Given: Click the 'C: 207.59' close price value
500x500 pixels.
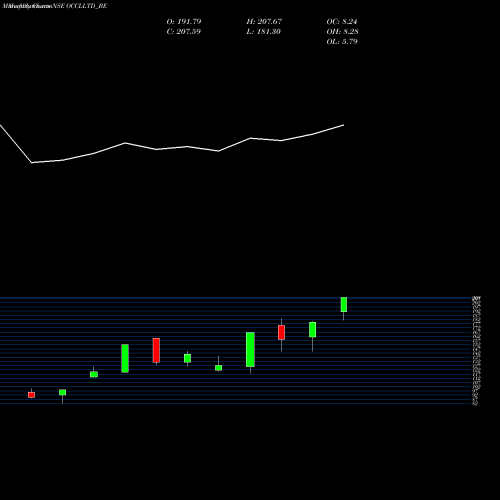Looking at the screenshot, I should (184, 31).
